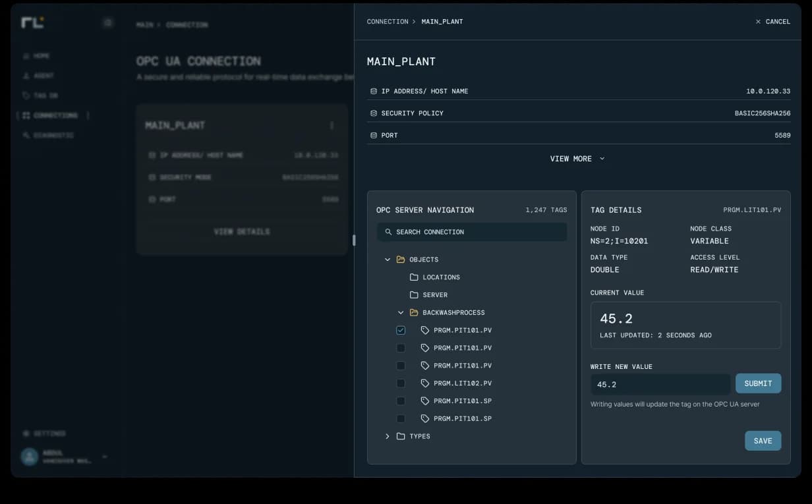
Task: Toggle the sidebar collapse icon beside the logo
Action: 108,23
